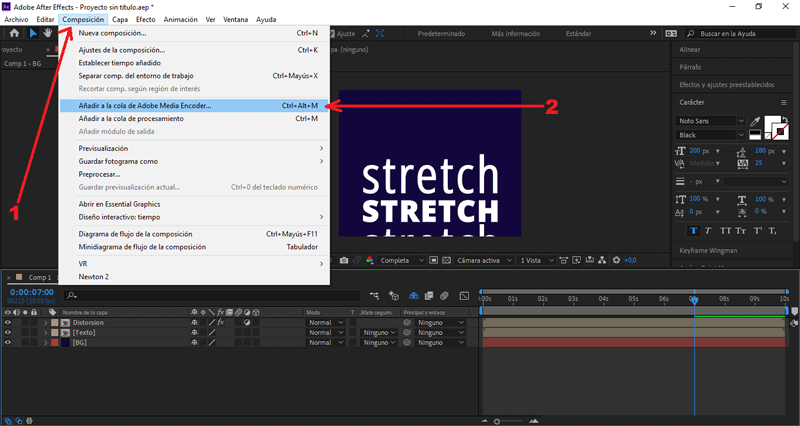This screenshot has width=800, height=426.
Task: Toggle the transparency grid button
Action: (x=446, y=260)
